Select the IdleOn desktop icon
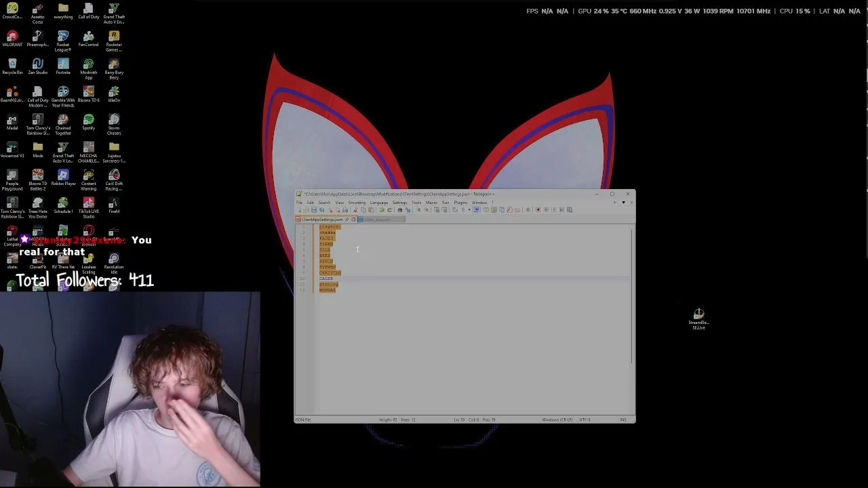 point(114,95)
